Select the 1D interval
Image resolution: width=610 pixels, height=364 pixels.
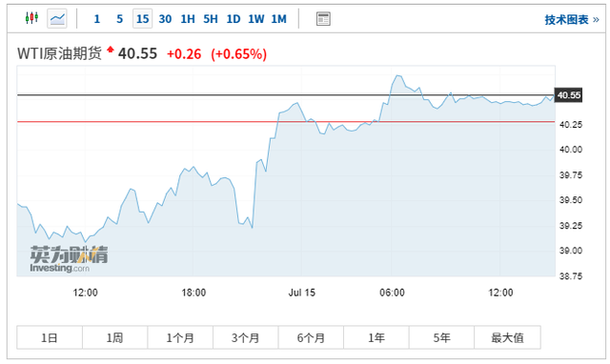(234, 19)
